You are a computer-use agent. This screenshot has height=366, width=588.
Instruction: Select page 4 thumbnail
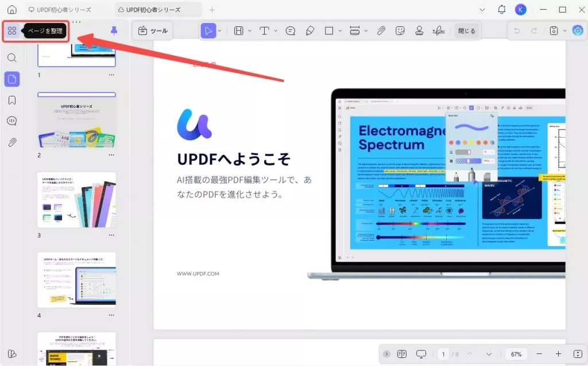[76, 280]
